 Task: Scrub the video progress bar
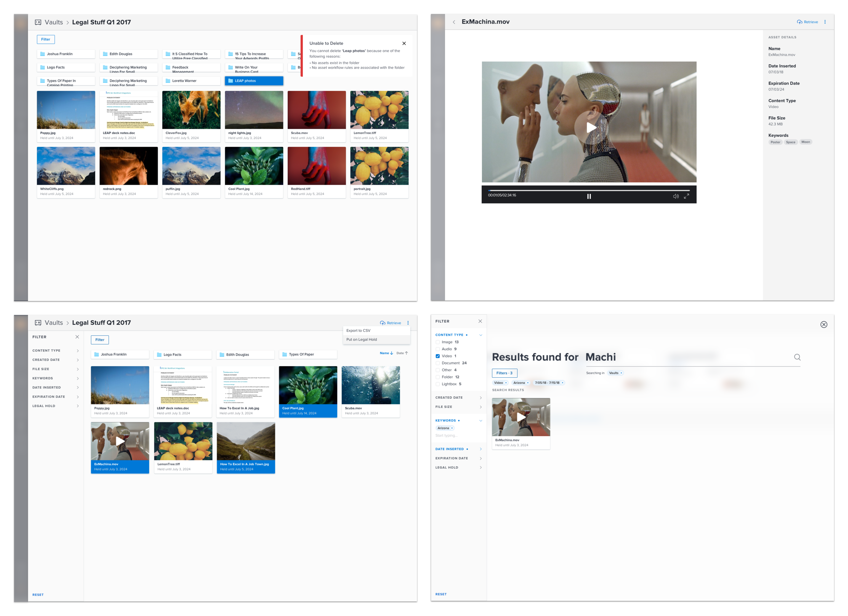[589, 190]
